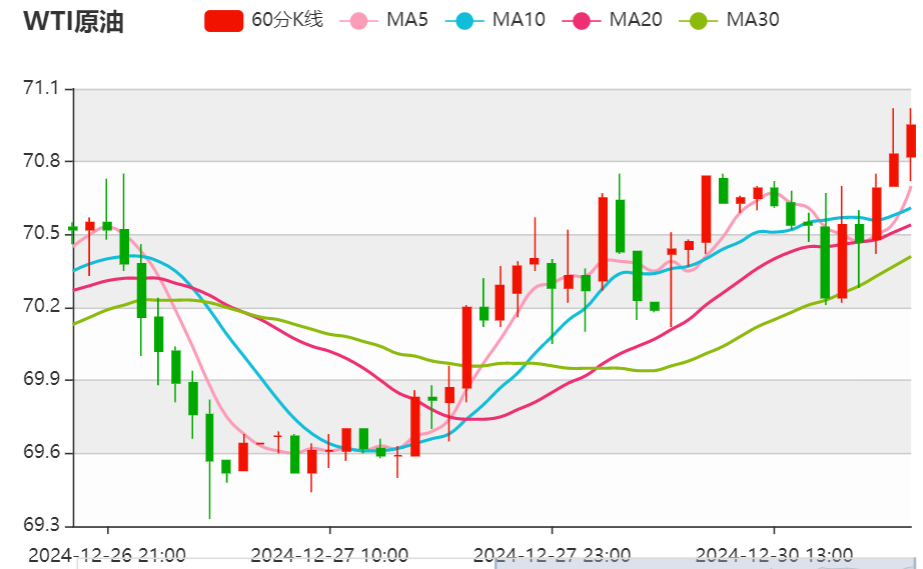The width and height of the screenshot is (923, 569).
Task: Toggle MA30 series using its text label
Action: pos(752,20)
